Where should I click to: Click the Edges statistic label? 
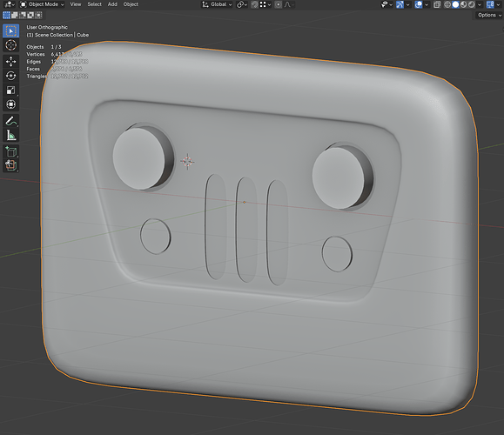tap(33, 62)
